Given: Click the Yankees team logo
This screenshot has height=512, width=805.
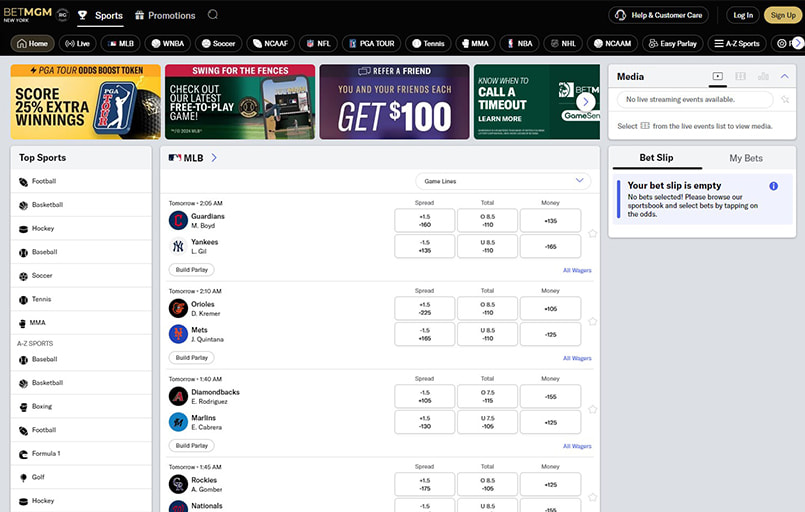Looking at the screenshot, I should [178, 246].
